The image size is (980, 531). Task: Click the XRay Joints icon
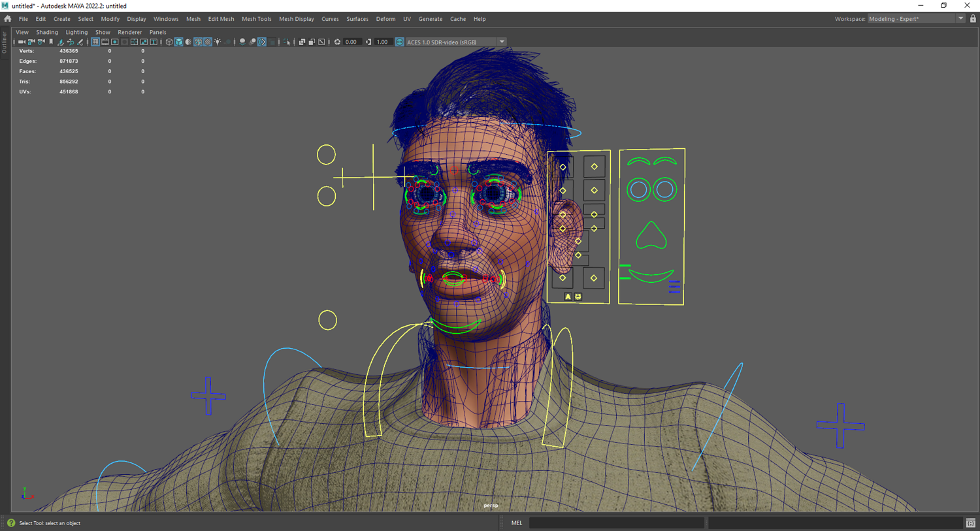[x=321, y=42]
